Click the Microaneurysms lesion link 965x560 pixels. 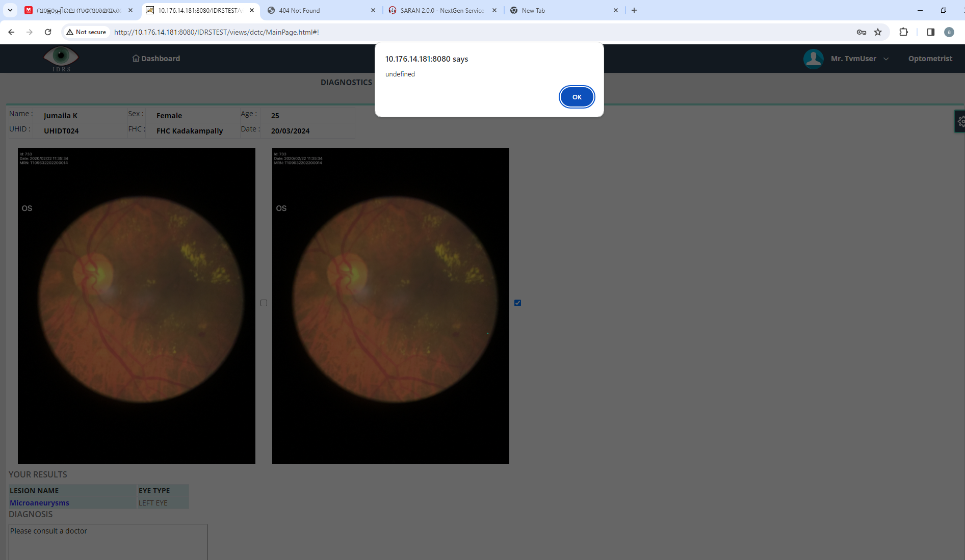pos(39,503)
